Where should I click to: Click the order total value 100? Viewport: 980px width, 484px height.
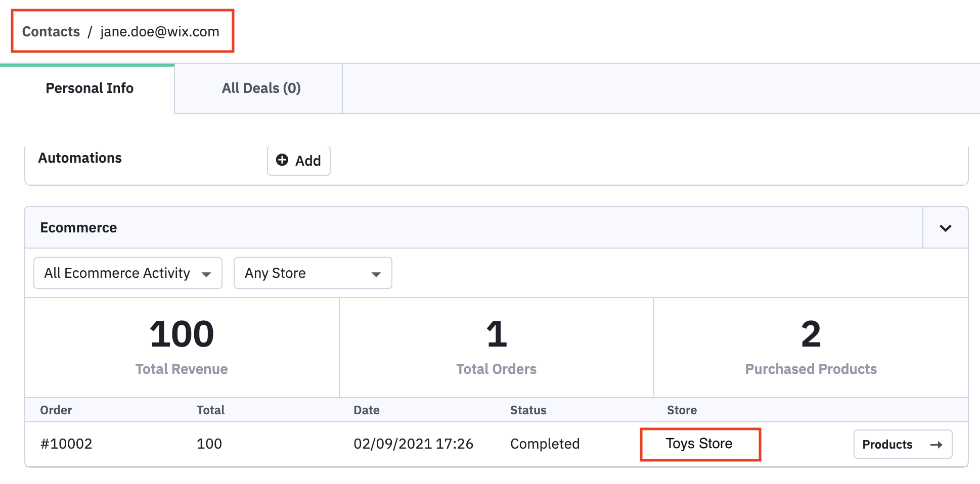(x=209, y=444)
